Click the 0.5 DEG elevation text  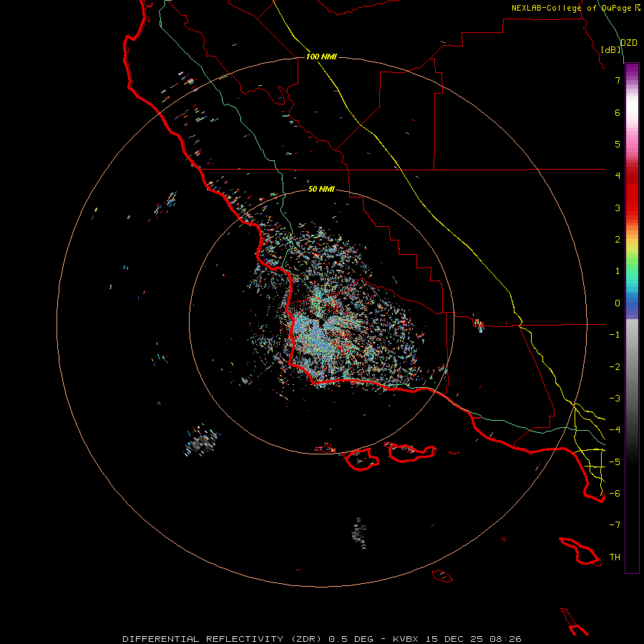pyautogui.click(x=351, y=639)
